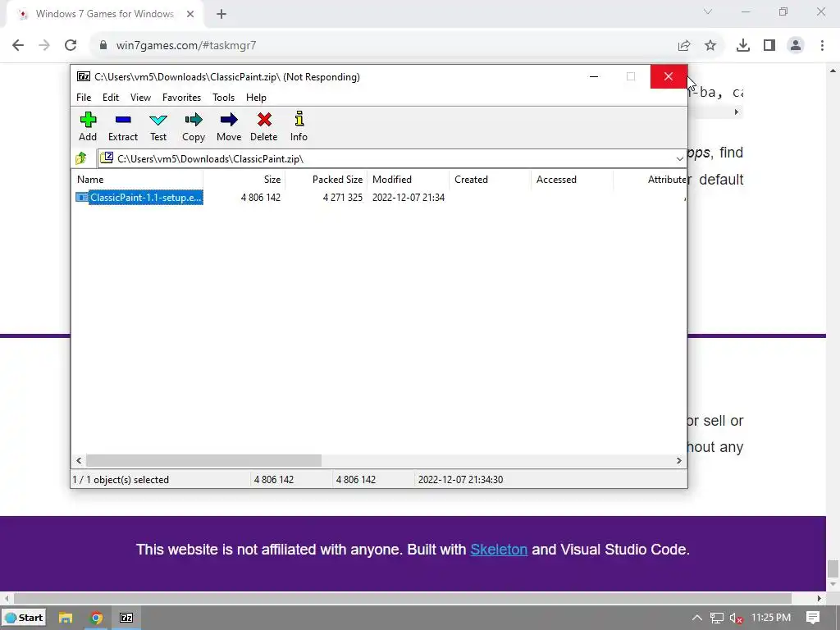Screen dimensions: 840x630
Task: Open Chrome downloads icon
Action: [x=743, y=46]
